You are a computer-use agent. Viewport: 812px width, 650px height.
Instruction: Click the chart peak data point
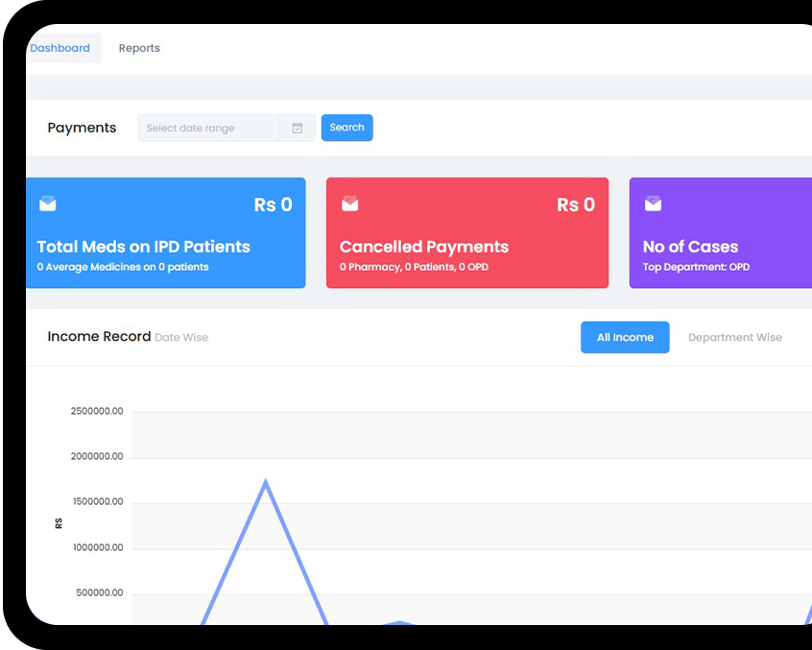(266, 480)
